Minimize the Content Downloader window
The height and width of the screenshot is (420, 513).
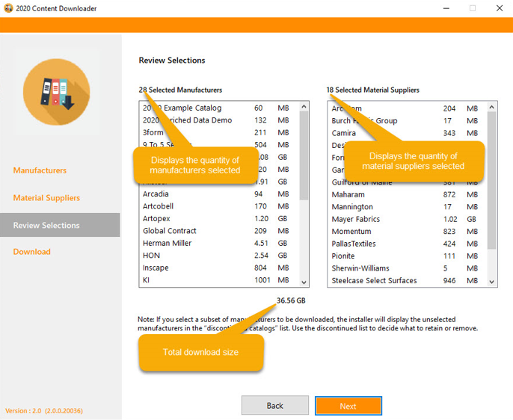[x=446, y=8]
